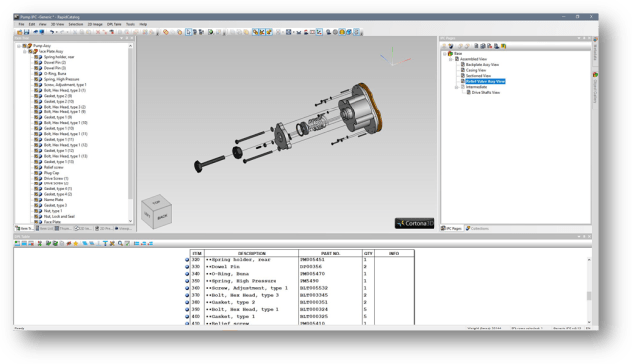The width and height of the screenshot is (632, 364).
Task: Click the Cortona3D logo in the viewport
Action: pos(415,223)
